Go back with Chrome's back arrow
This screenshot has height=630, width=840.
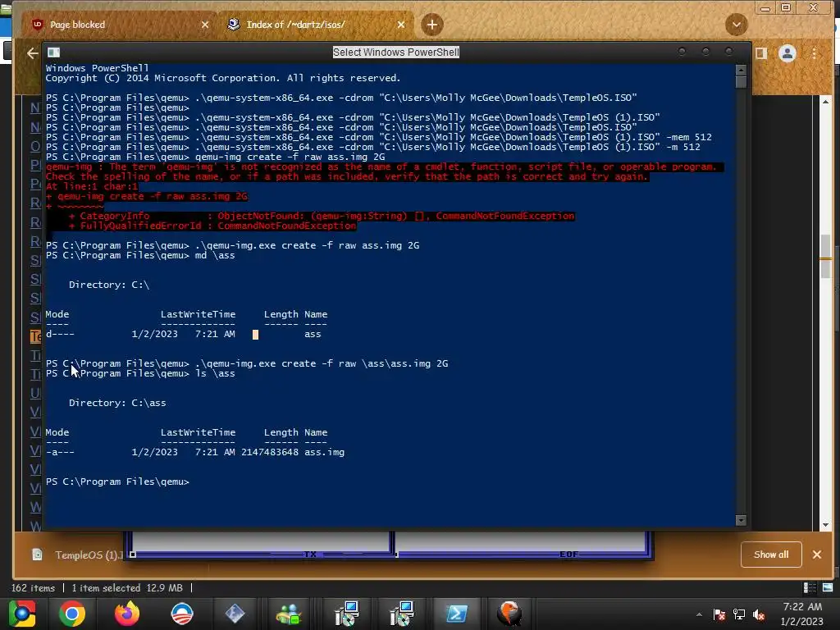point(33,53)
